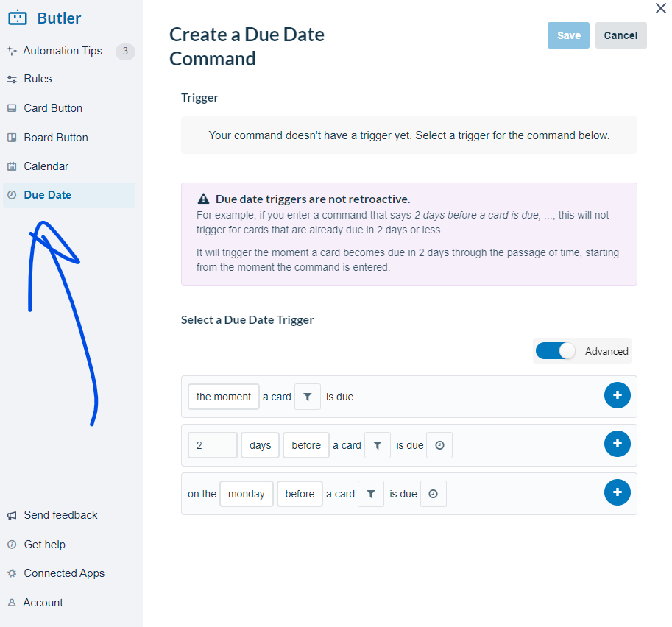This screenshot has height=627, width=672.
Task: Open 'the moment' dropdown selector
Action: click(224, 397)
